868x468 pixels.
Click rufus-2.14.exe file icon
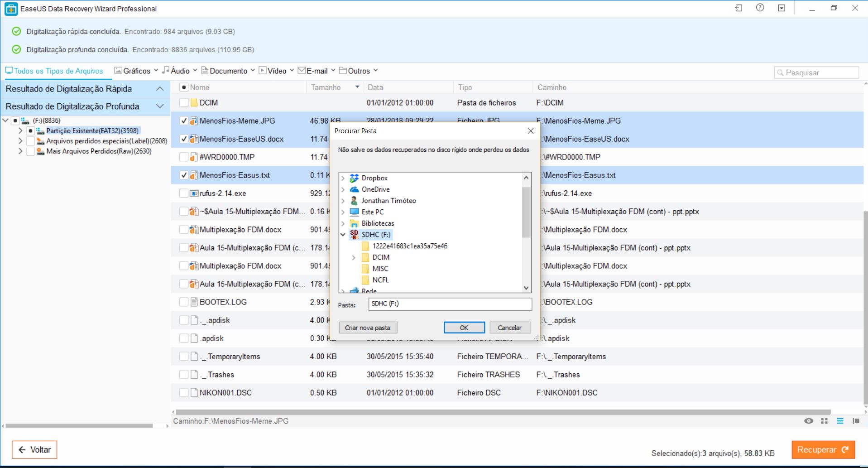click(194, 193)
